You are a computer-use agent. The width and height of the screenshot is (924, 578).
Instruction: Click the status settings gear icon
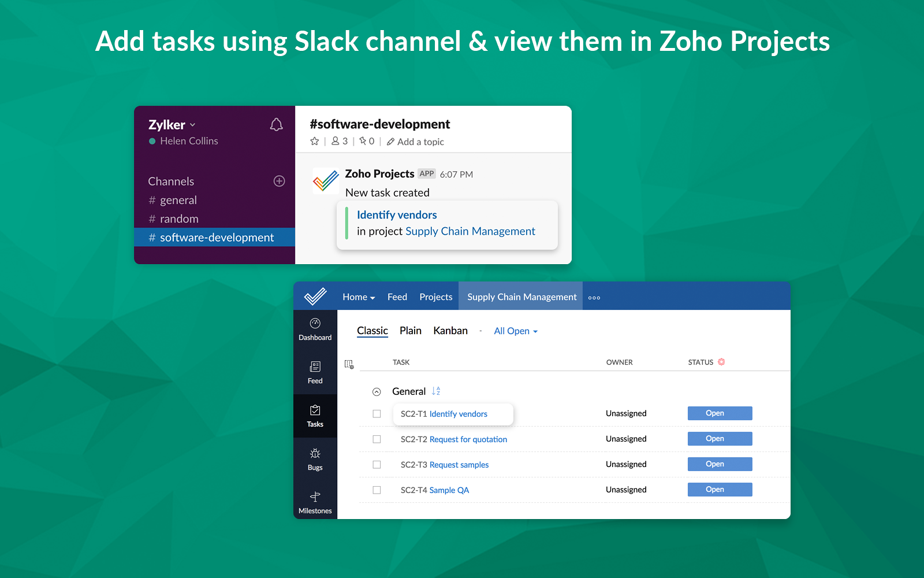coord(721,362)
